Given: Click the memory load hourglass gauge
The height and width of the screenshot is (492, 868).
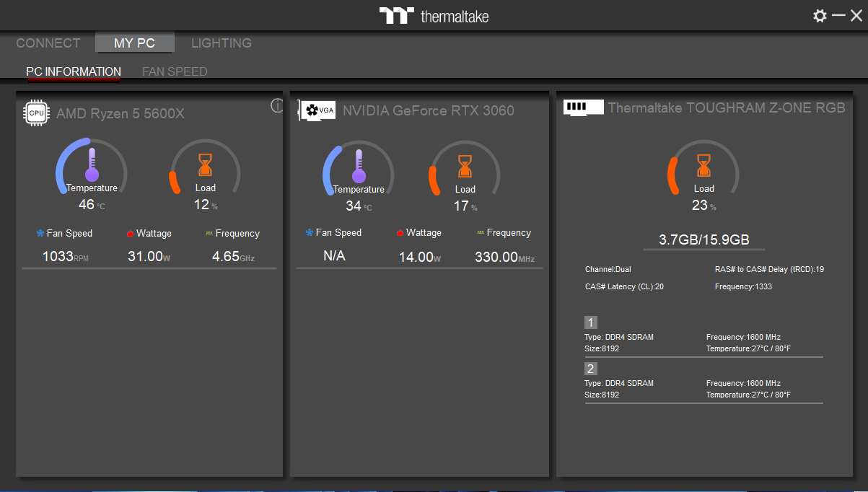Looking at the screenshot, I should [703, 166].
